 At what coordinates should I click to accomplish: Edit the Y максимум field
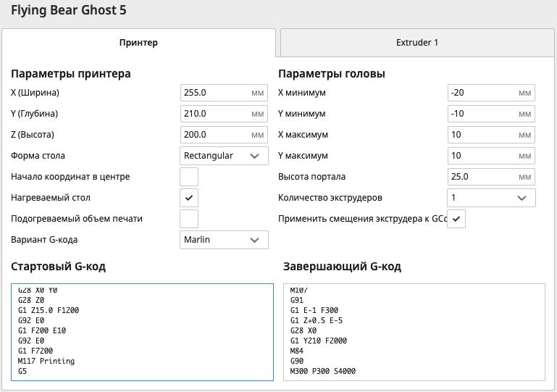[x=491, y=156]
